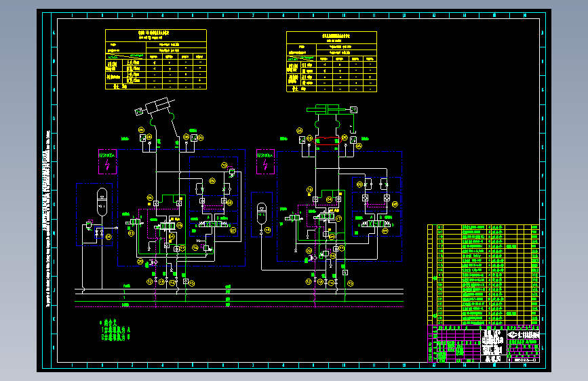Select the white text block in title block
The image size is (588, 381).
pos(492,342)
